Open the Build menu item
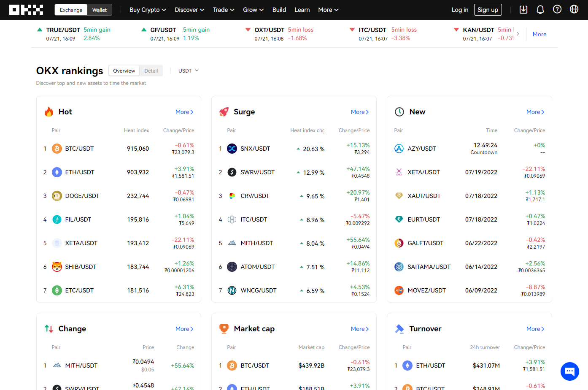The height and width of the screenshot is (390, 588). tap(279, 10)
